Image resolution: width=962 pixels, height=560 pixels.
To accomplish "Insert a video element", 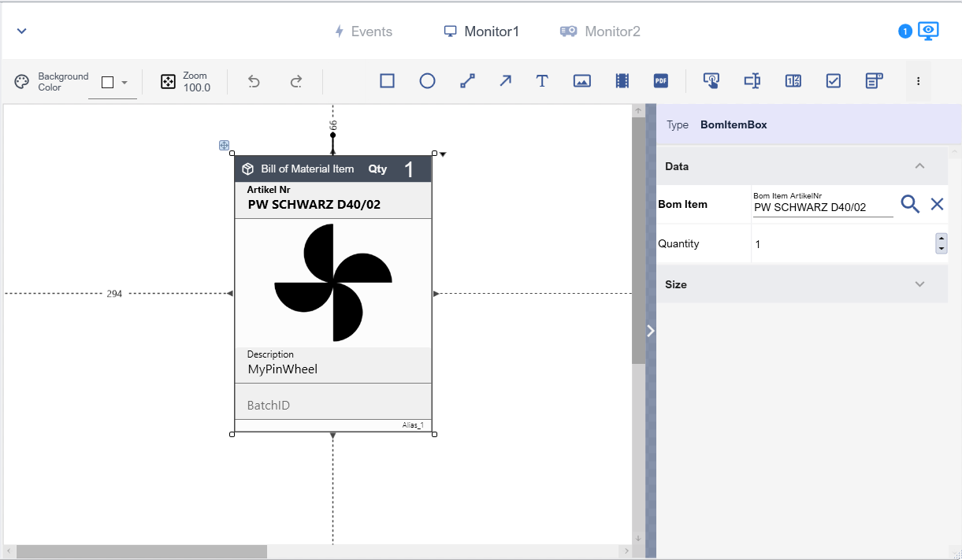I will click(x=622, y=81).
